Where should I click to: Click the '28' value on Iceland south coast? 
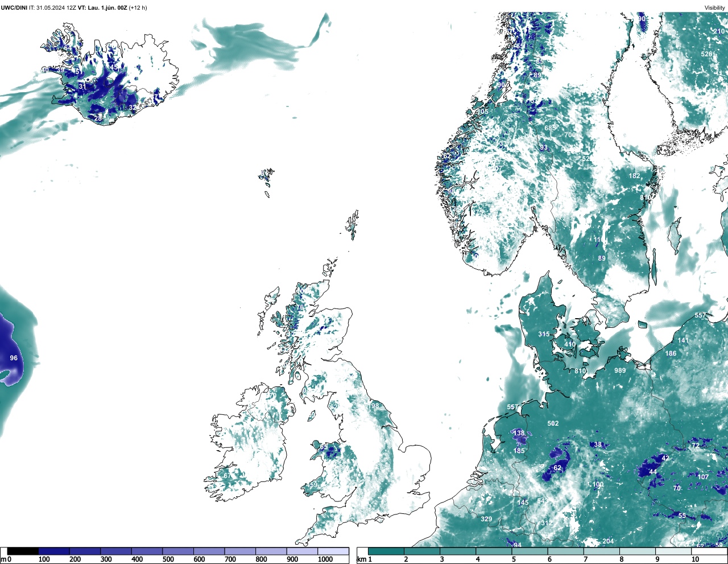click(98, 118)
